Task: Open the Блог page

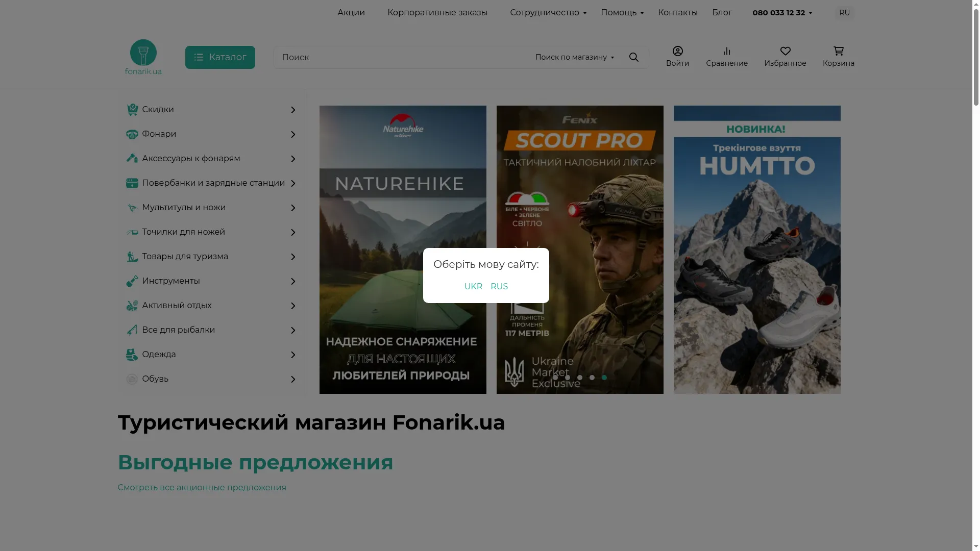Action: (x=722, y=13)
